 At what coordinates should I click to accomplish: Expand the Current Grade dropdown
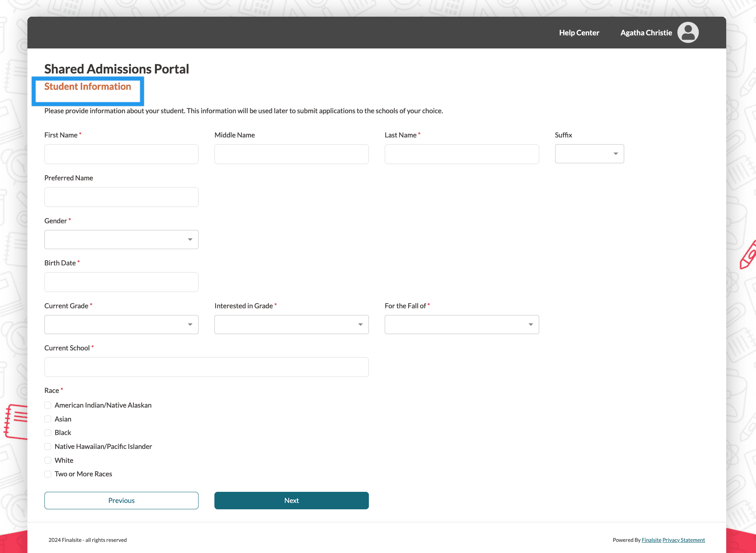click(121, 325)
